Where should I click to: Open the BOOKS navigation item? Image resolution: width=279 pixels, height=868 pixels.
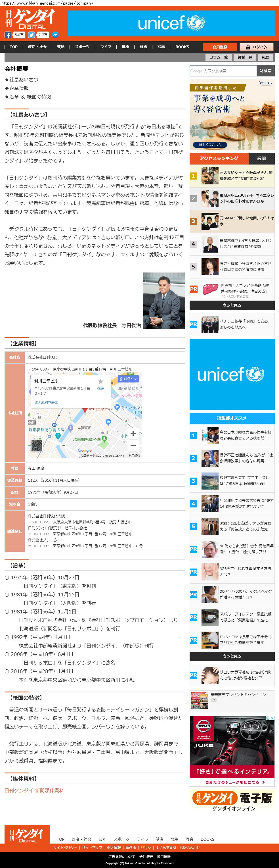click(x=182, y=47)
